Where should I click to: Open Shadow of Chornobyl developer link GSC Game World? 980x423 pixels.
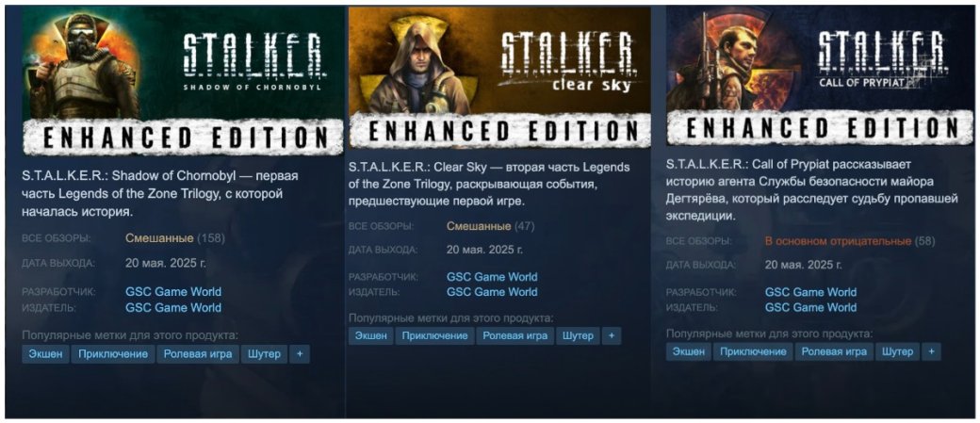pos(173,292)
